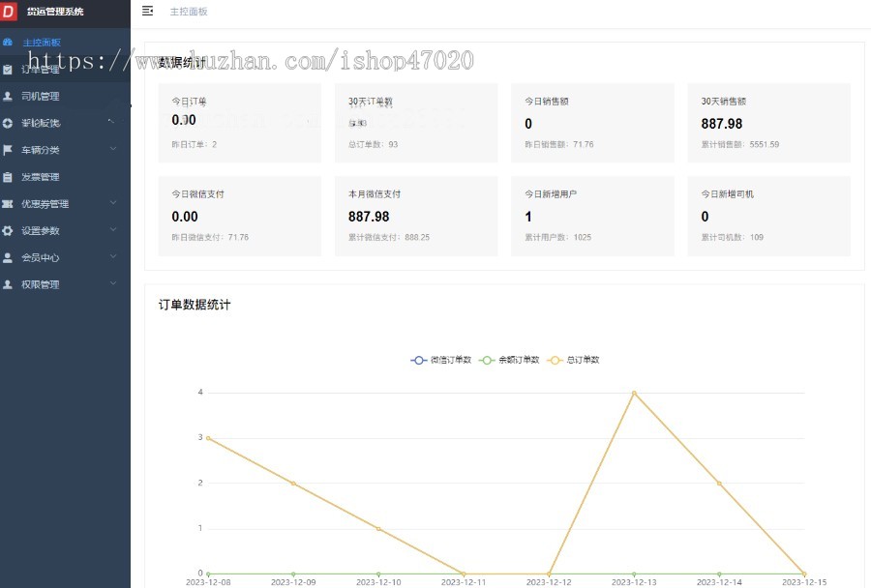Click the chart peak point at 2023-12-13
This screenshot has width=871, height=588.
click(634, 393)
